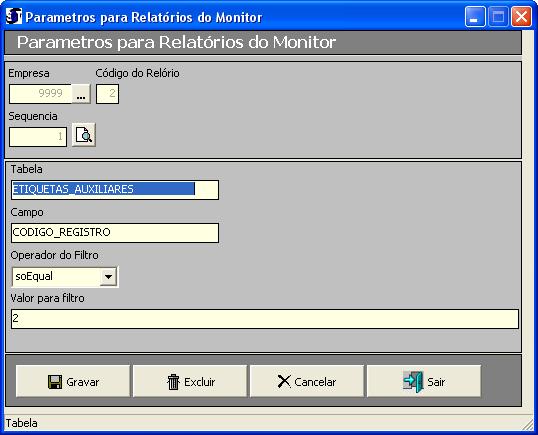Image resolution: width=538 pixels, height=435 pixels.
Task: Maximize the Parametros window
Action: [498, 16]
